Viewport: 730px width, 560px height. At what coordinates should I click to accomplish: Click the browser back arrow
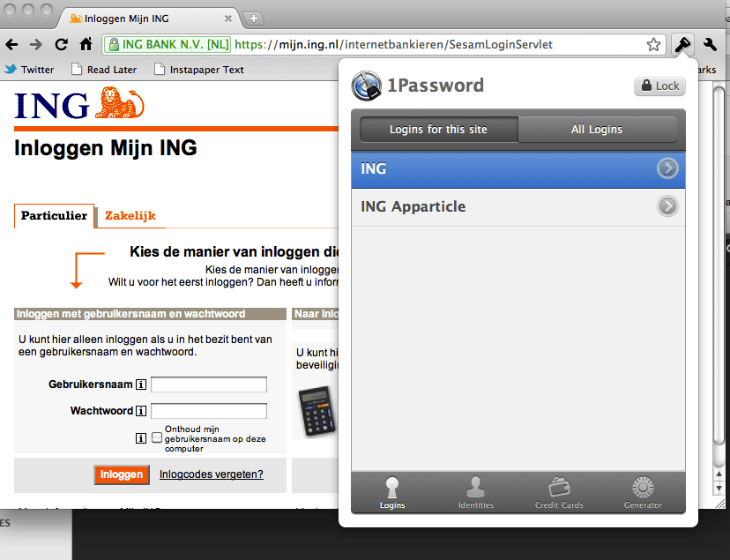click(11, 45)
